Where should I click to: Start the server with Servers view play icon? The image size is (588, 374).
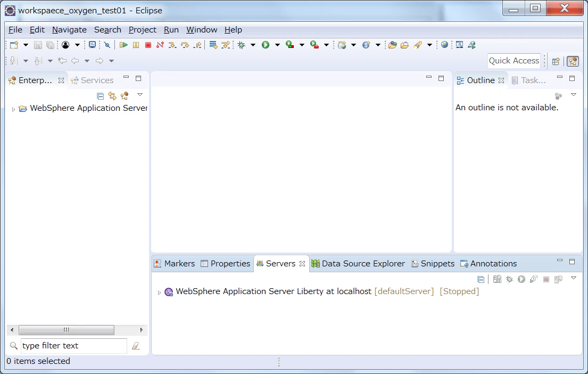pyautogui.click(x=521, y=279)
